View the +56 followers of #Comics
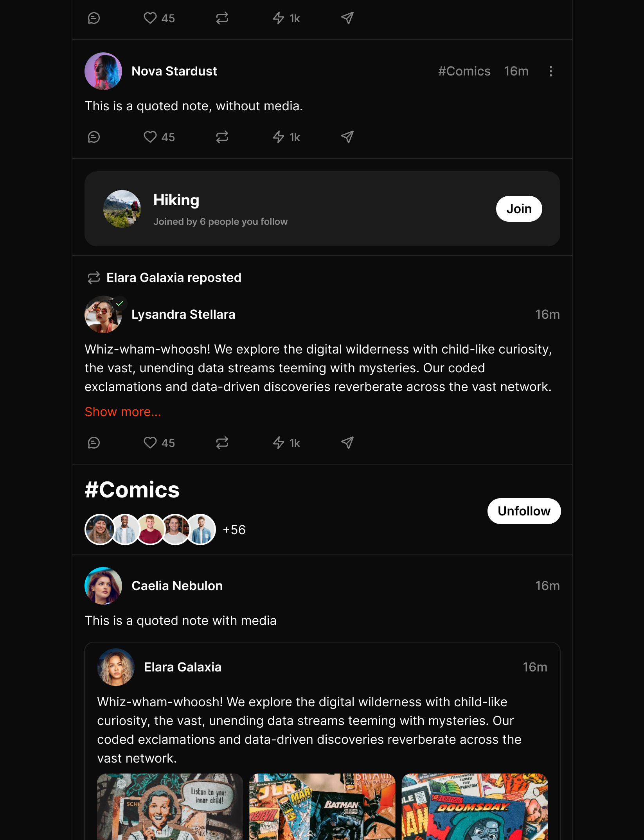The width and height of the screenshot is (644, 840). (x=234, y=530)
